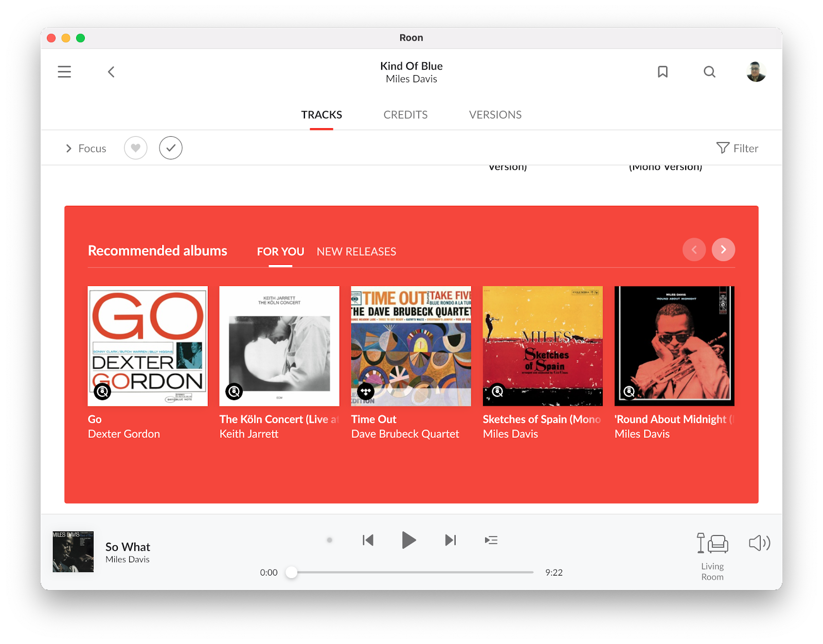Click Miles Davis in the now playing bar

128,560
